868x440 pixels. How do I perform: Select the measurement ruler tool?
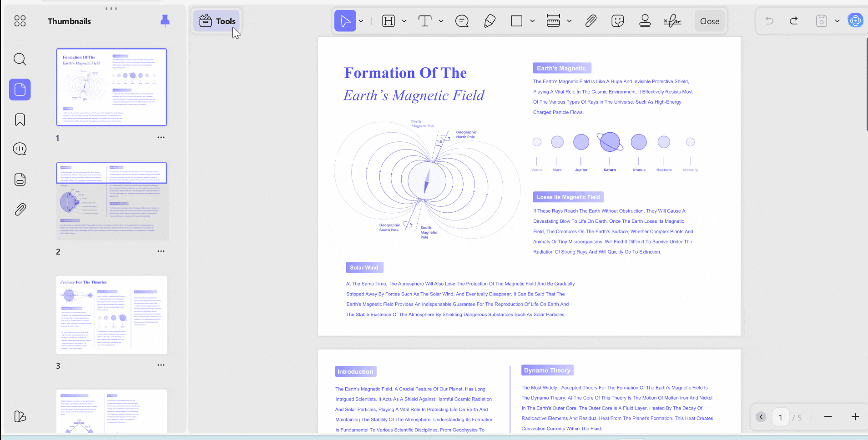click(x=553, y=21)
